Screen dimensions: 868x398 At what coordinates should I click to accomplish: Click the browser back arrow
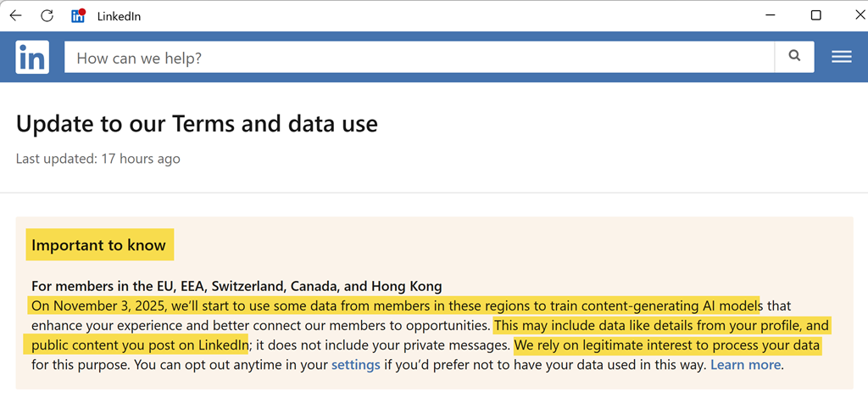click(x=15, y=15)
